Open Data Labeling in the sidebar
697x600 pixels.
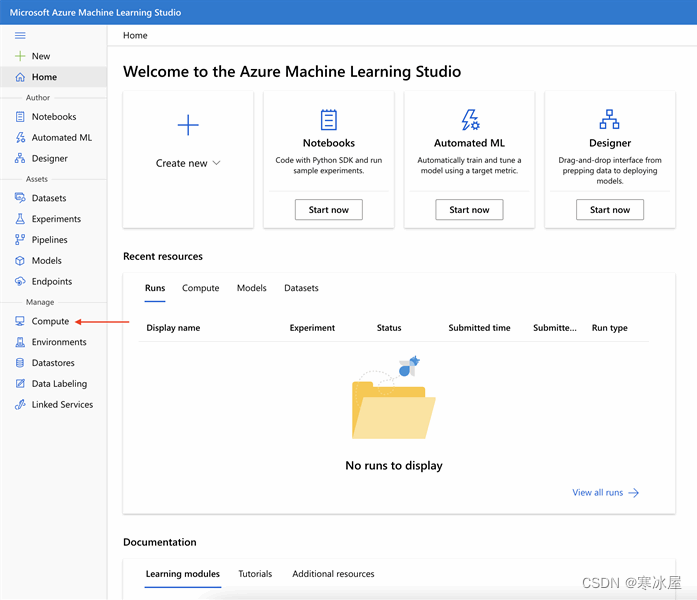point(60,384)
